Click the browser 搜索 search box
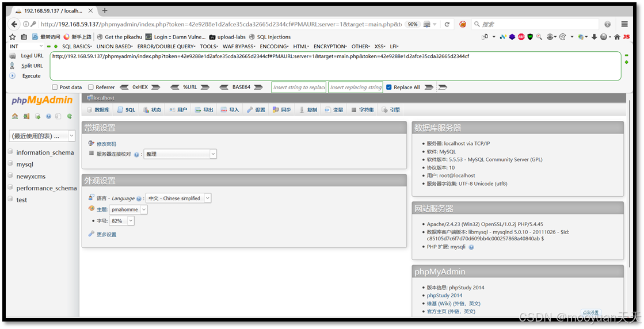 pos(535,24)
